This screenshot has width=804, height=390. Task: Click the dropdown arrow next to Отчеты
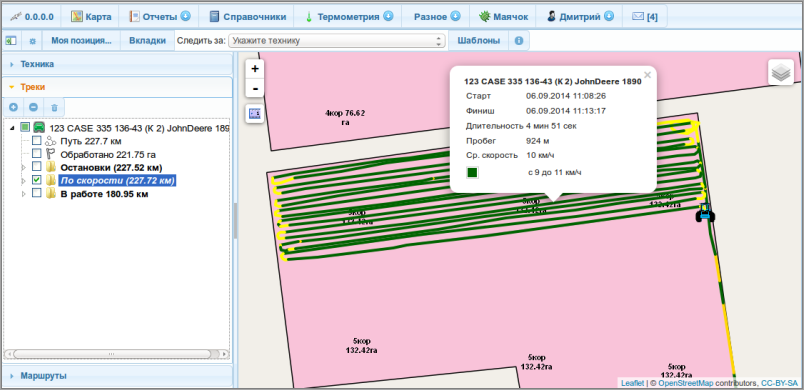tap(186, 16)
